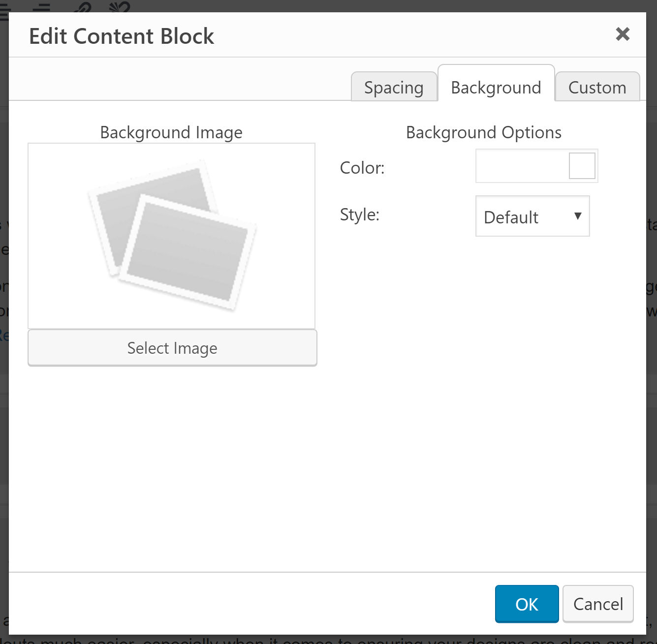Close the Edit Content Block dialog
Image resolution: width=657 pixels, height=644 pixels.
(623, 34)
